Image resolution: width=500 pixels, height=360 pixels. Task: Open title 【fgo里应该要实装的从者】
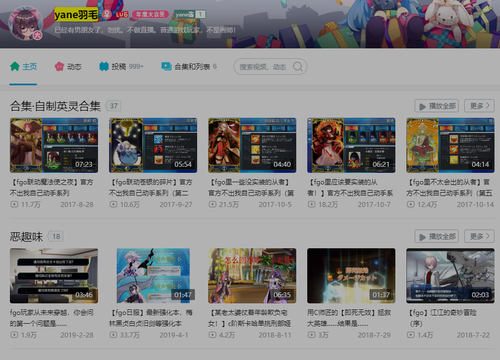pos(350,187)
